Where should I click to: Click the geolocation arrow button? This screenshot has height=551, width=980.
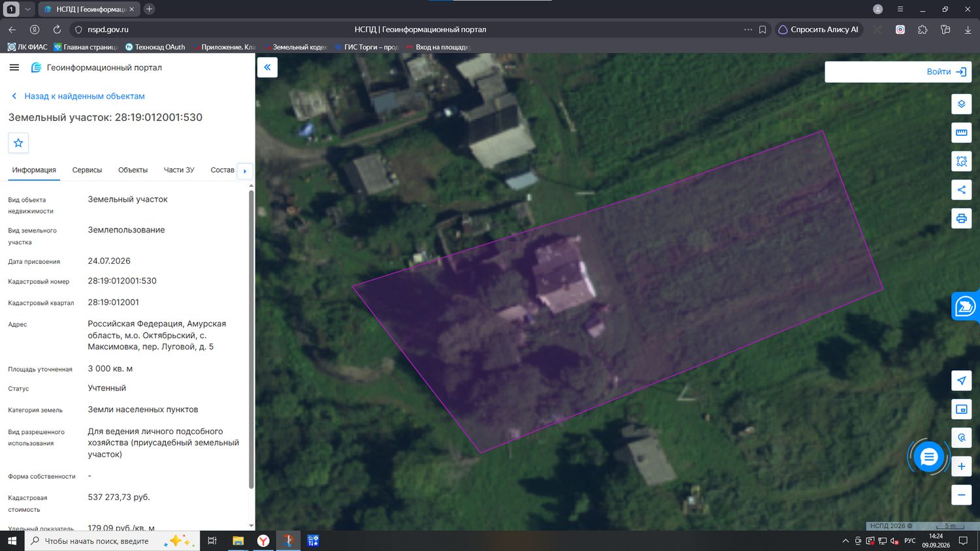point(962,381)
